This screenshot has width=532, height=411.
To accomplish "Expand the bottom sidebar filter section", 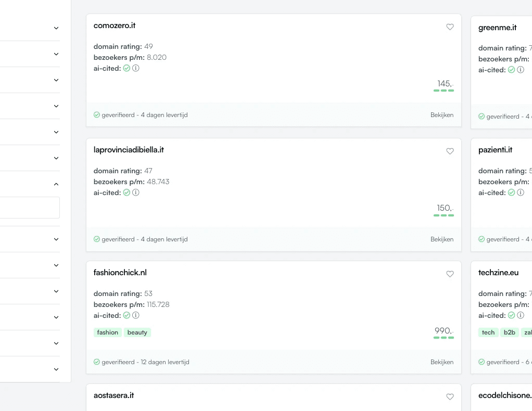I will 56,369.
